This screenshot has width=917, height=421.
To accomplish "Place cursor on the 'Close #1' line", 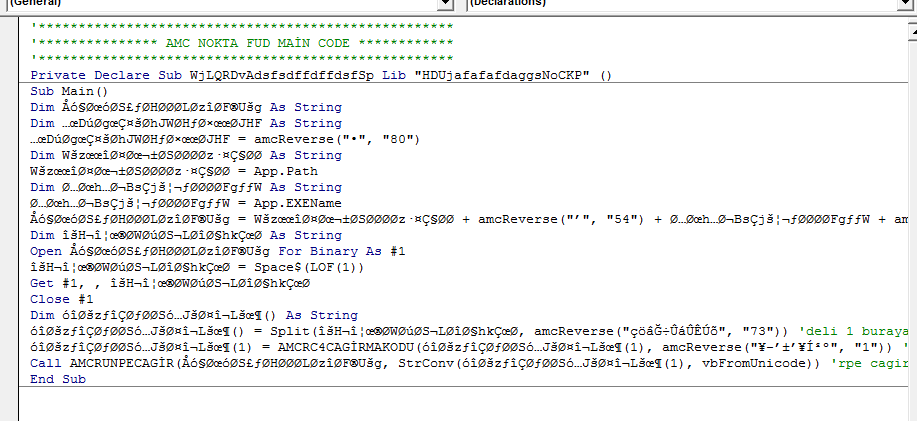I will (x=61, y=299).
